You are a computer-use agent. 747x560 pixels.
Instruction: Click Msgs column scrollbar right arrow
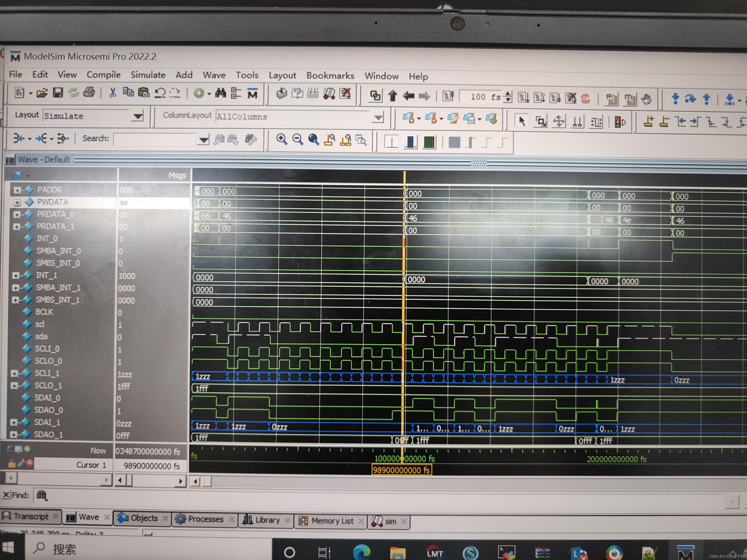click(x=181, y=481)
